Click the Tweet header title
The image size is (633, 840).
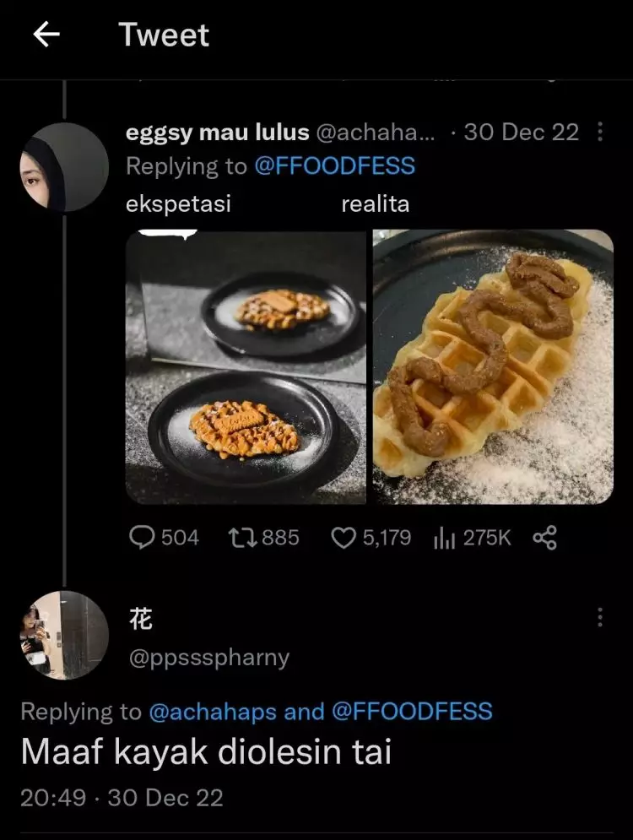pos(164,34)
